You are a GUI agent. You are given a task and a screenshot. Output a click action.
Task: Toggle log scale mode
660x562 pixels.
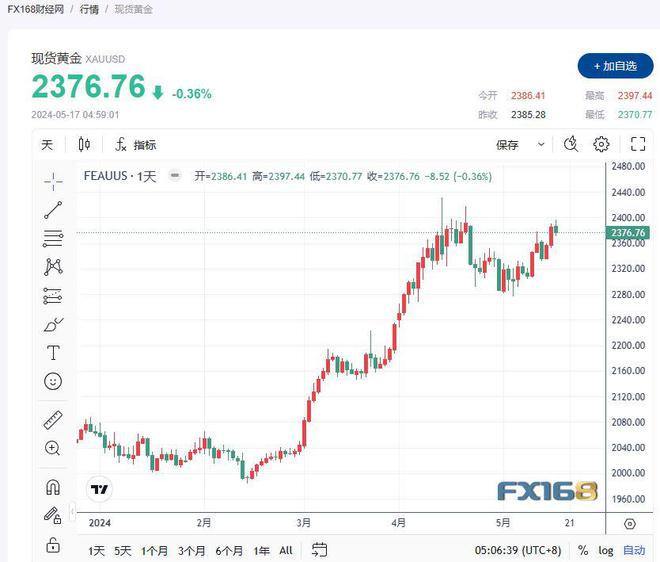coord(606,551)
